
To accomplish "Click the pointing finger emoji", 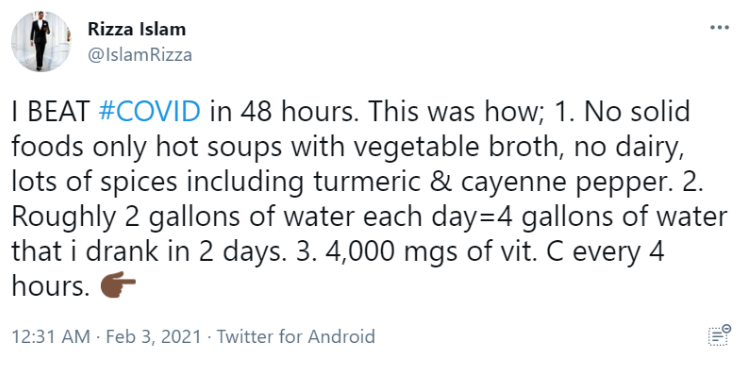I will coord(118,285).
